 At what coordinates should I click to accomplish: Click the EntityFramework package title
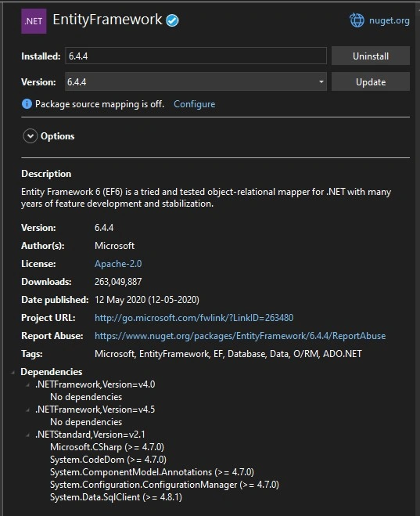click(107, 20)
